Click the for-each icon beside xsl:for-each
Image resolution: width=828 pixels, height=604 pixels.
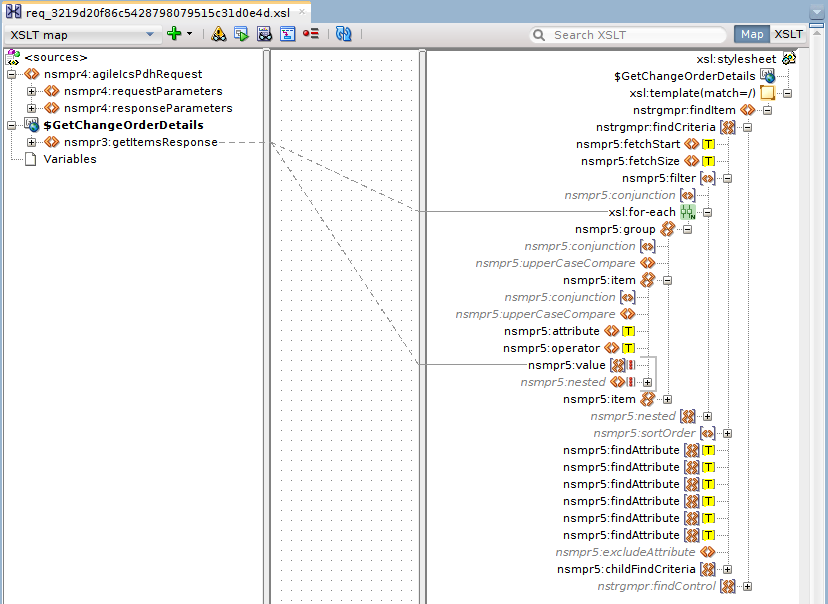click(686, 212)
